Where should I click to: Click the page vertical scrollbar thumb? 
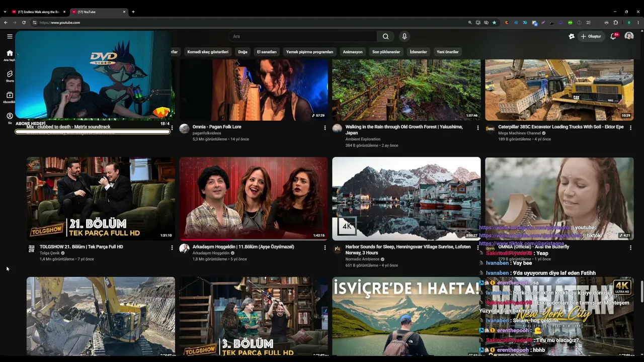tap(641, 291)
